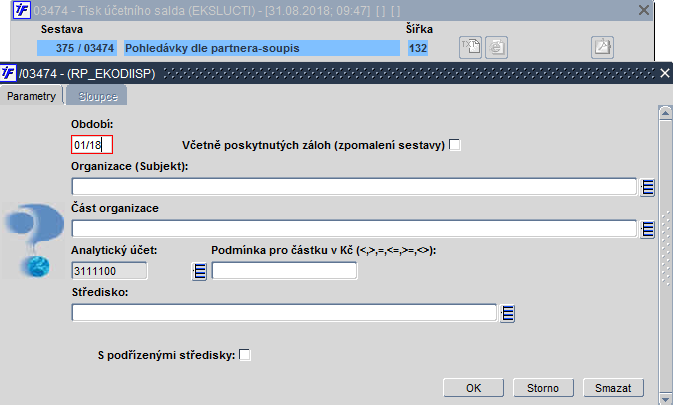673x405 pixels.
Task: Click the PDF export icon
Action: [x=602, y=47]
